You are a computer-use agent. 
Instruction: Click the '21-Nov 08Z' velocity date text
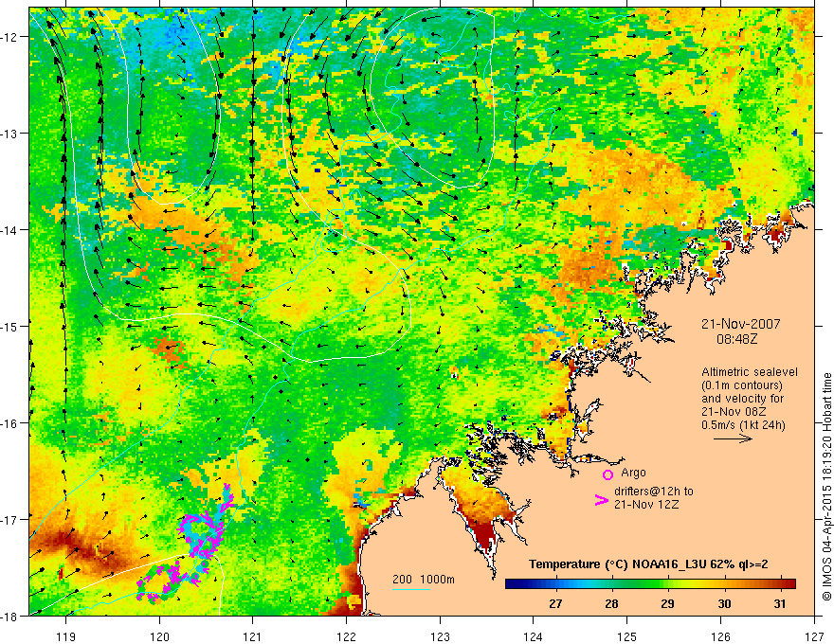pyautogui.click(x=732, y=412)
